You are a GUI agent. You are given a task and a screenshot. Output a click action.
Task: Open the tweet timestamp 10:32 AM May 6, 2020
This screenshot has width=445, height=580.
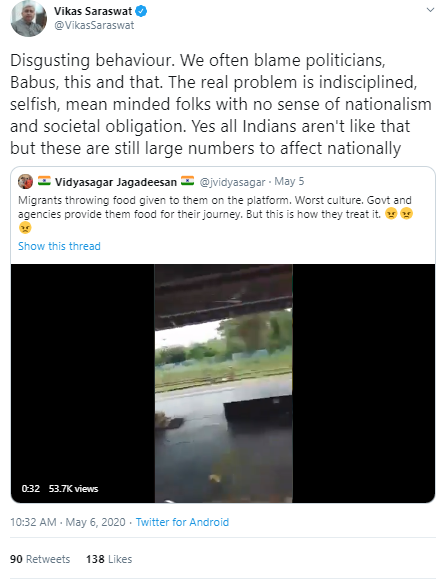[68, 522]
